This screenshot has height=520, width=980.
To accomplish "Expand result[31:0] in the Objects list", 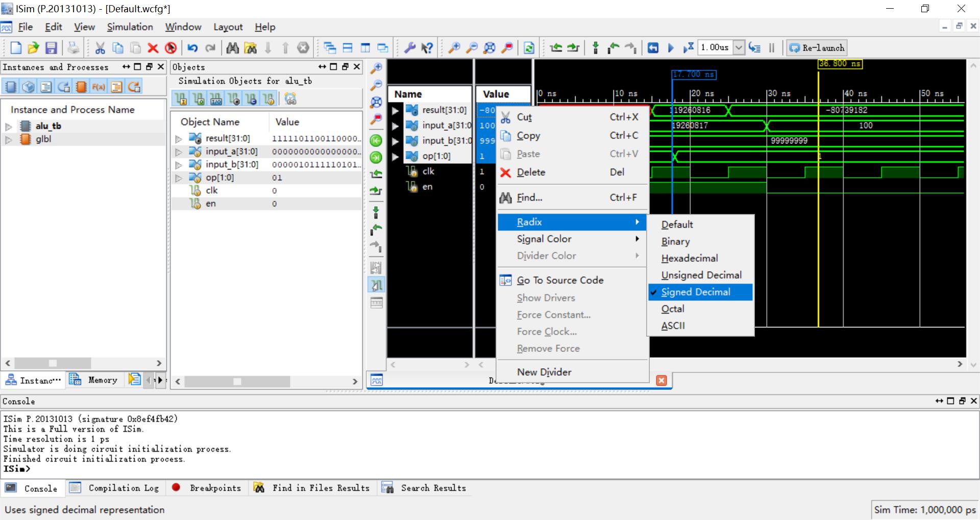I will 179,139.
